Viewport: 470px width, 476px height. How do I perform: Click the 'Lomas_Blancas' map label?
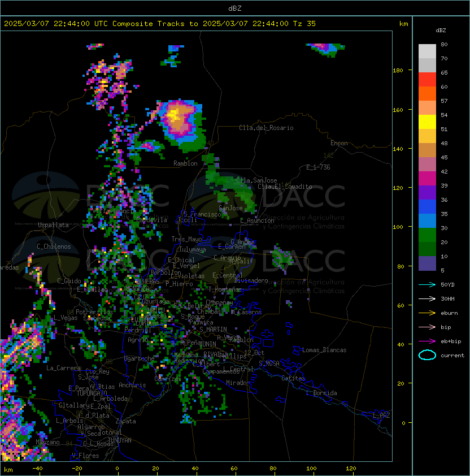point(324,350)
